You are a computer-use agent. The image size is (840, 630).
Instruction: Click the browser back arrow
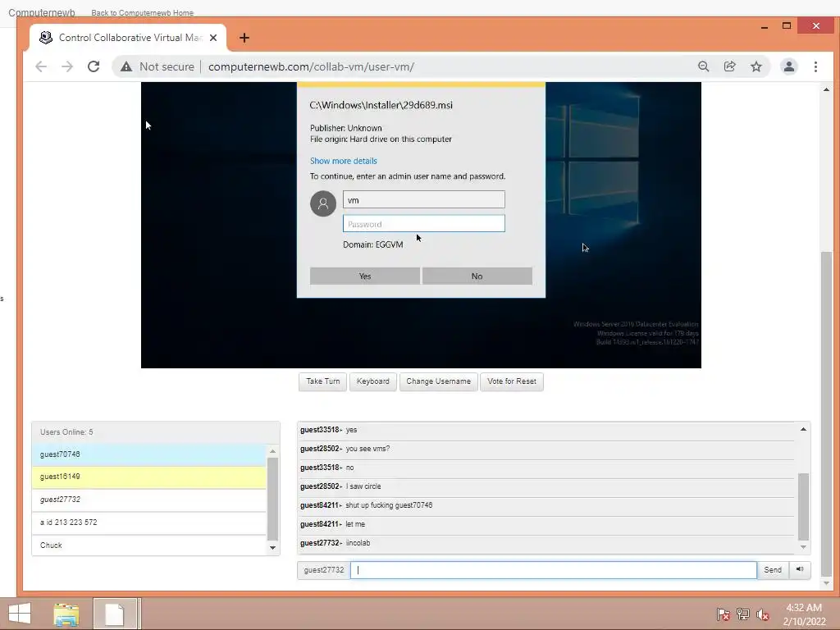pos(41,66)
